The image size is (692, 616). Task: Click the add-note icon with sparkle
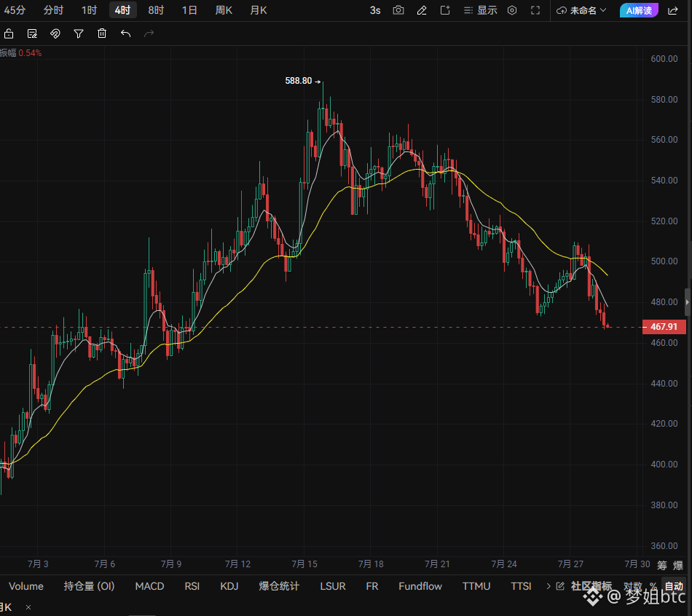(445, 10)
